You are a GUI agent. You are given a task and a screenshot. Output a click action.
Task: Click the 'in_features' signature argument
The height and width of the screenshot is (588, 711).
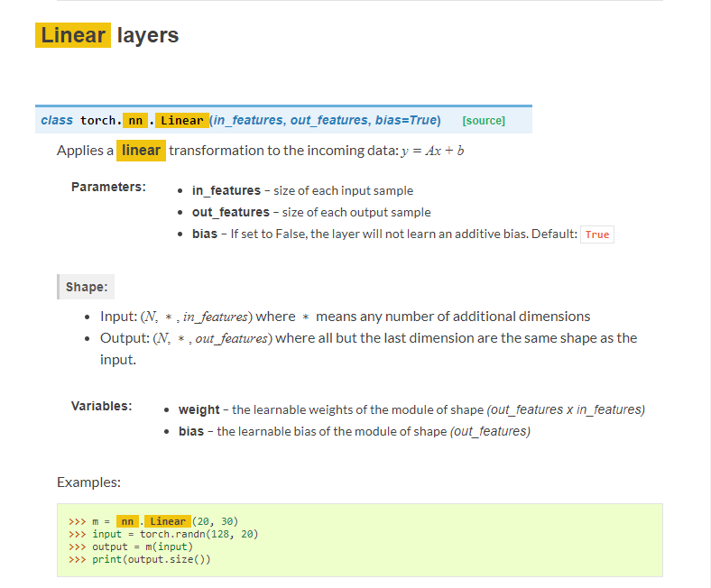click(x=248, y=120)
